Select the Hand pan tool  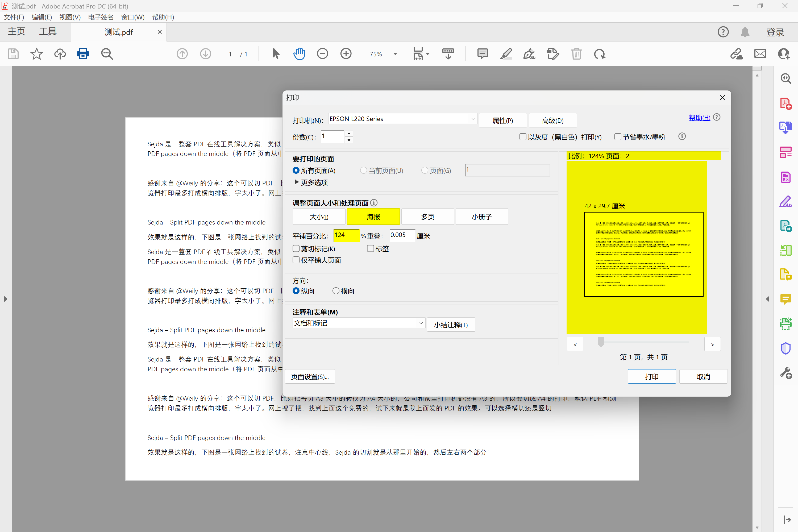[299, 54]
